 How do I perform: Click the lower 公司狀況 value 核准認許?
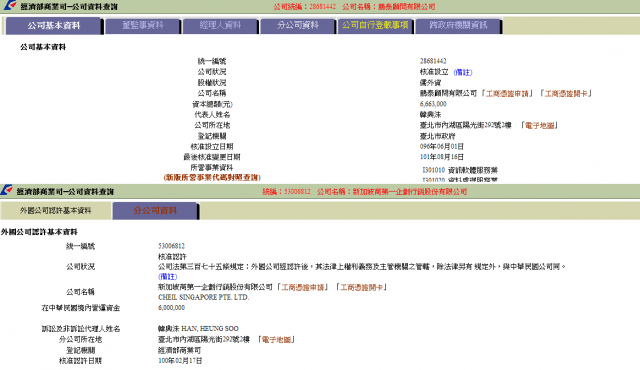click(x=172, y=257)
